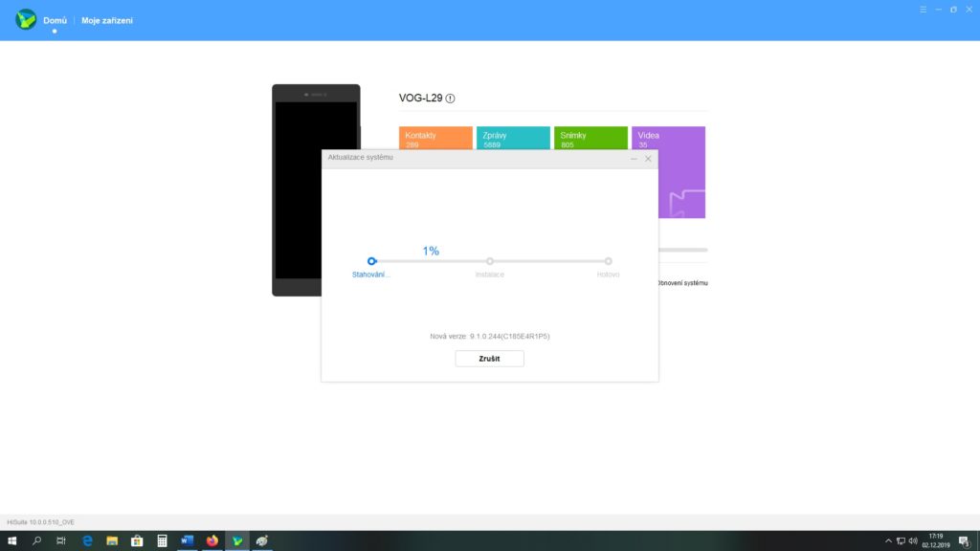
Task: Switch to Word in taskbar
Action: (x=187, y=541)
